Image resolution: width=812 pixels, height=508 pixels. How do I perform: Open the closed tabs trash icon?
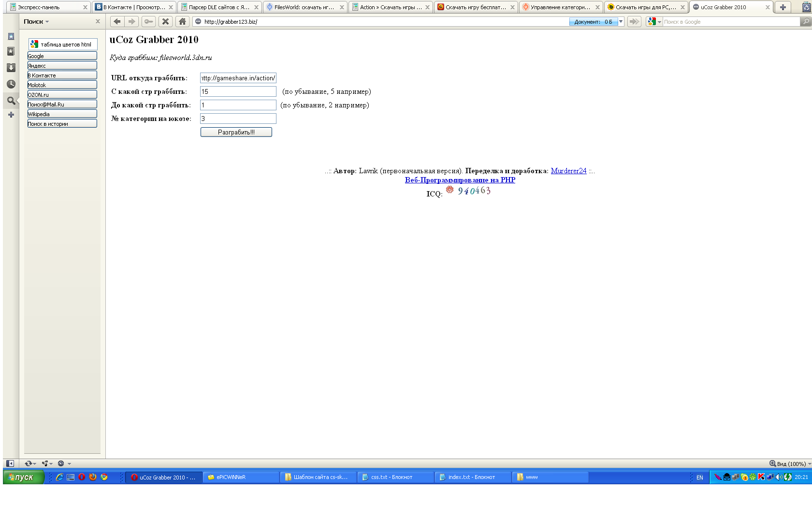click(x=807, y=7)
